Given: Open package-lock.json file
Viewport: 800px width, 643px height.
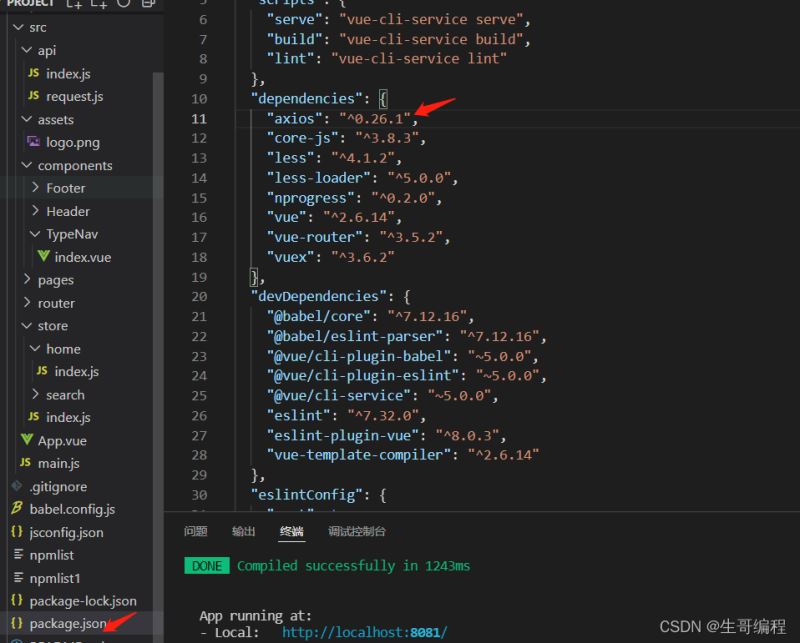Looking at the screenshot, I should (82, 601).
